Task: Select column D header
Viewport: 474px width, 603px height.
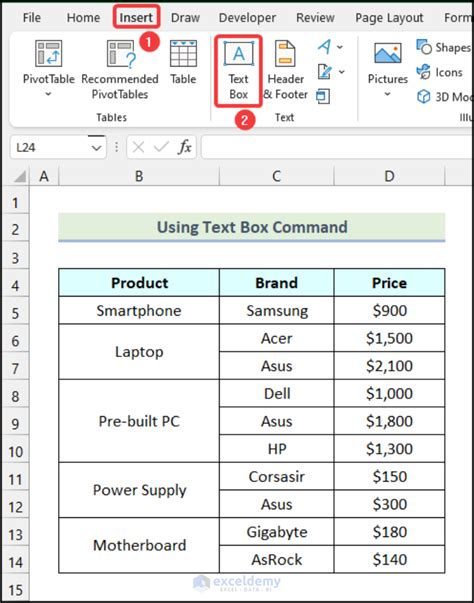Action: pyautogui.click(x=389, y=176)
